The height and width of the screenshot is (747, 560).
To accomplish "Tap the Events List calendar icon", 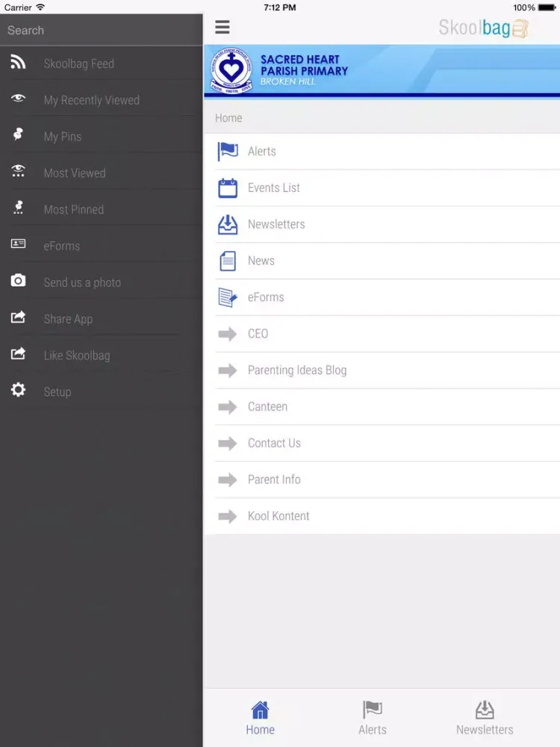I will [228, 188].
